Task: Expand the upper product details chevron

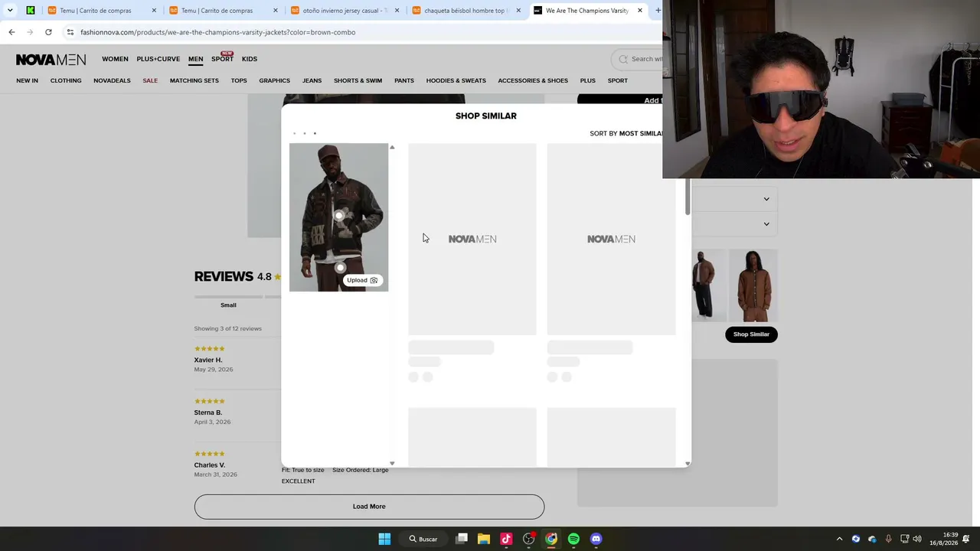Action: tap(766, 199)
